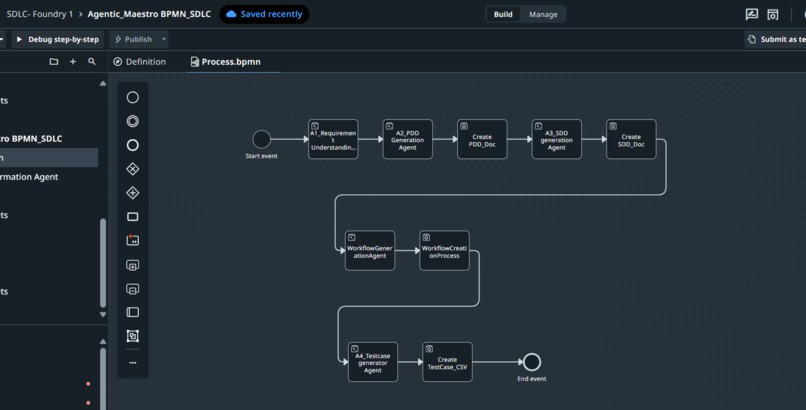Click SDLC- Foundry 1 breadcrumb
The image size is (806, 410).
click(40, 14)
